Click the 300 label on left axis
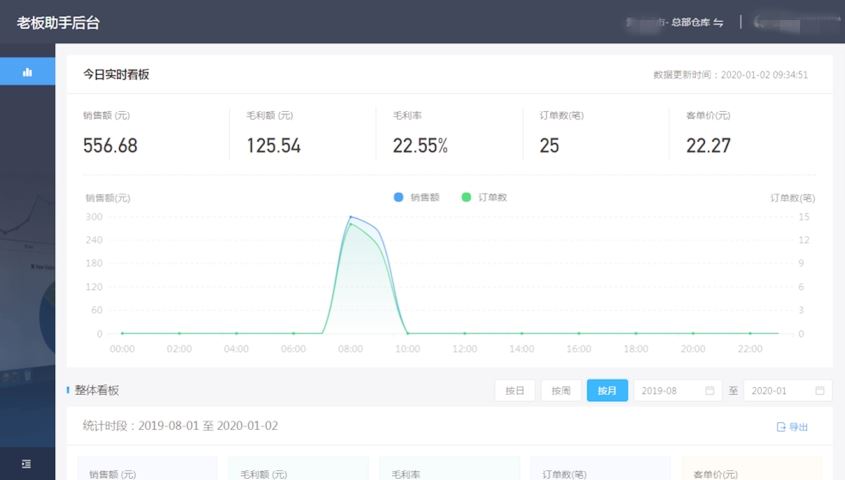 pos(94,217)
